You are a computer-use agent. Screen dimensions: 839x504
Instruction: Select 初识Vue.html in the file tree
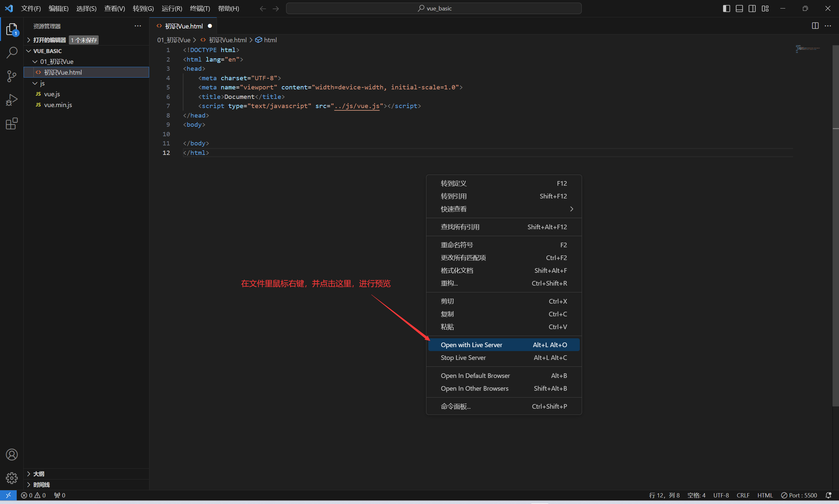coord(86,72)
